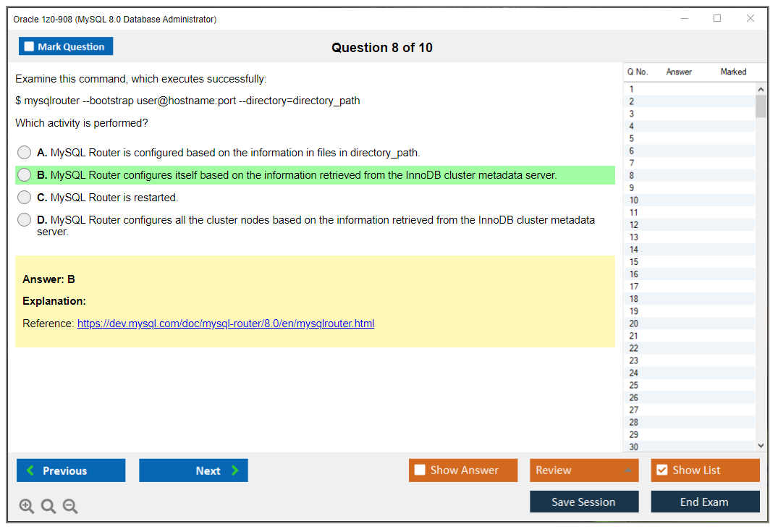Click the checkmark icon inside Show List
This screenshot has height=532, width=778.
(661, 470)
